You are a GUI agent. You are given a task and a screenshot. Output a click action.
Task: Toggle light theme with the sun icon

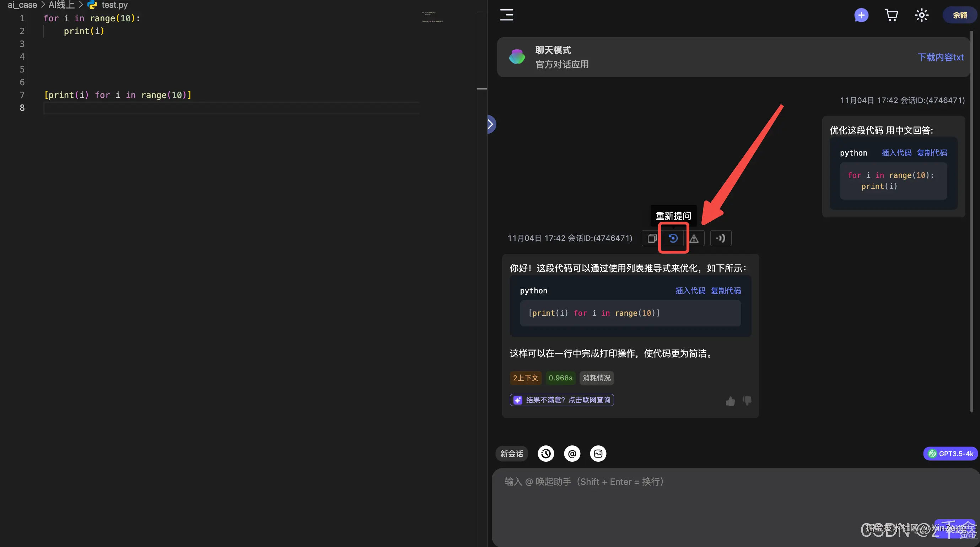(x=921, y=15)
